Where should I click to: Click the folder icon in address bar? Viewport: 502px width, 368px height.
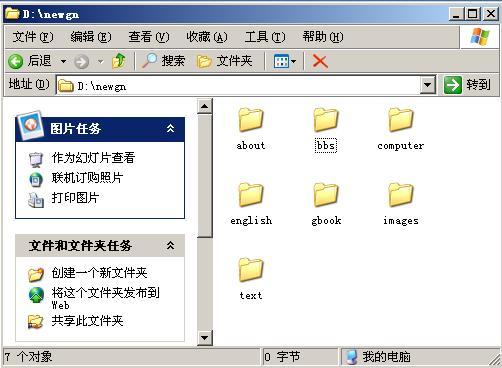(66, 86)
